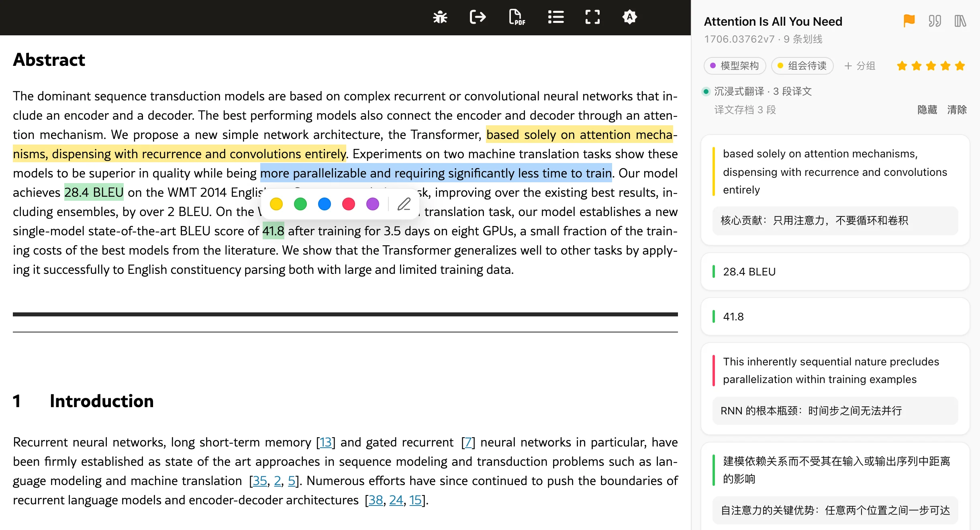
Task: Choose the purple highlight color
Action: 373,204
